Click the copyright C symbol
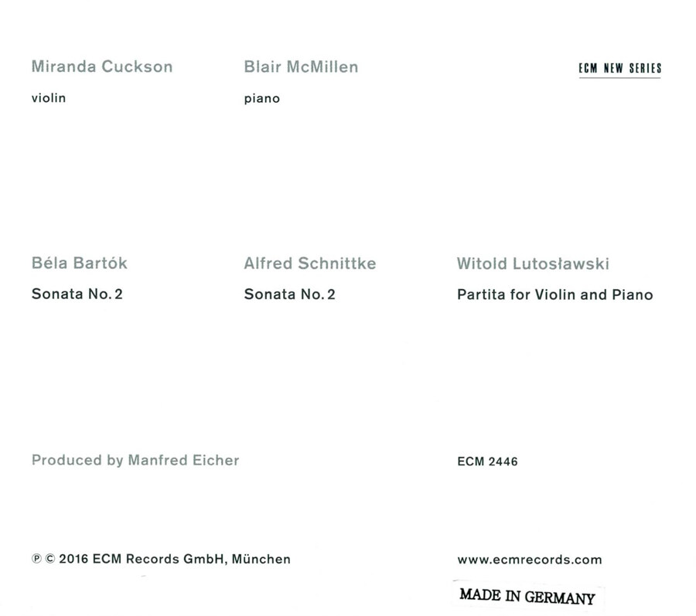Viewport: 696px width, 616px height. click(50, 559)
